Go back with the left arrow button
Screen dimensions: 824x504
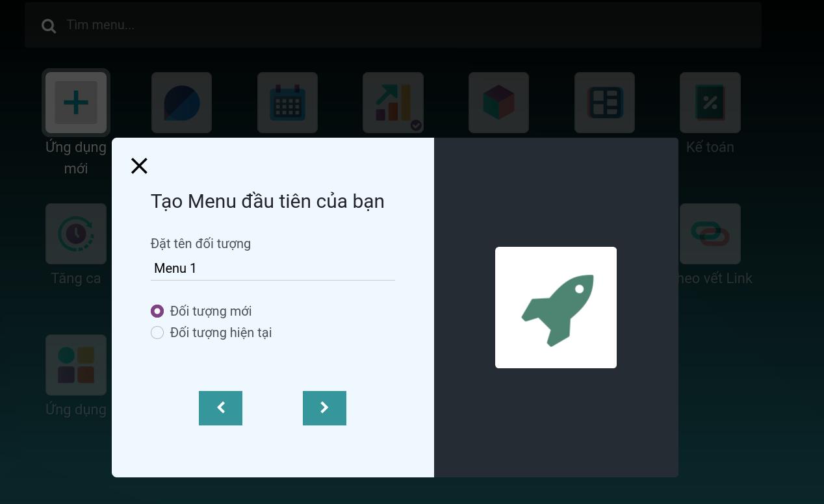coord(220,408)
